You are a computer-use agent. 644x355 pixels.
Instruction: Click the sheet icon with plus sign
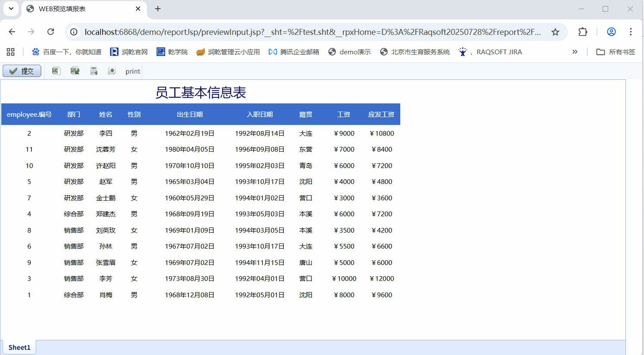(x=94, y=71)
